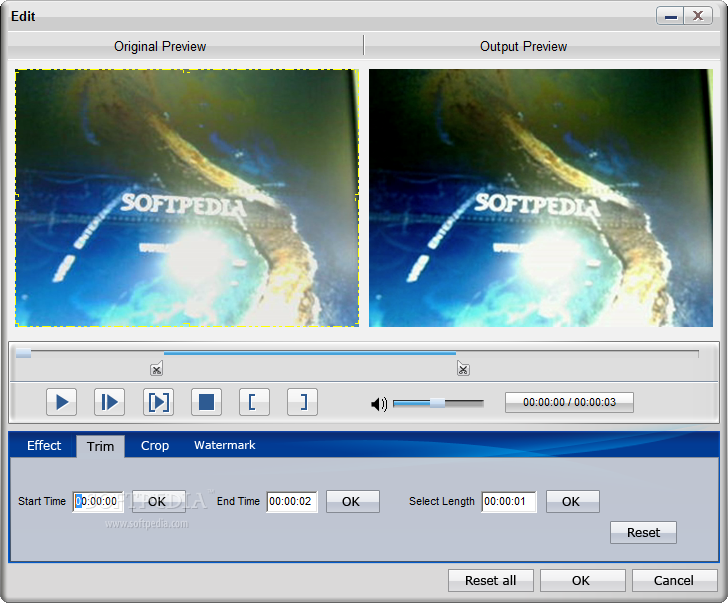
Task: Click the playback position handle on the seek bar
Action: point(24,354)
